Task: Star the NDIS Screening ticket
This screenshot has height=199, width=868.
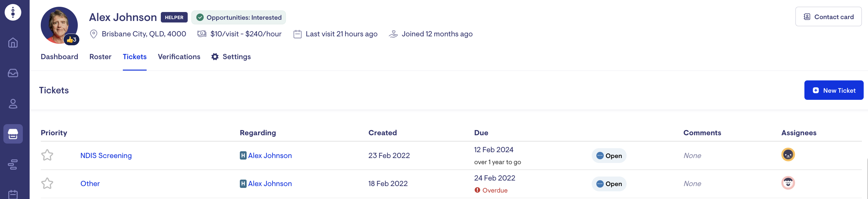Action: [x=47, y=155]
